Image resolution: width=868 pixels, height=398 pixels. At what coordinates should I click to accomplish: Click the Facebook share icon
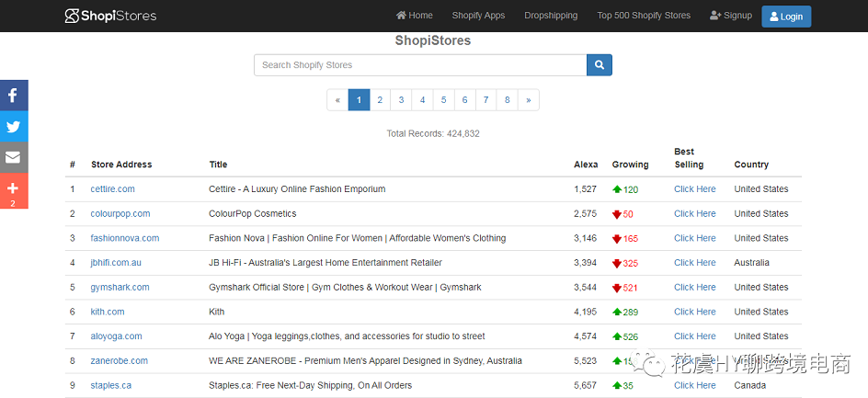14,96
